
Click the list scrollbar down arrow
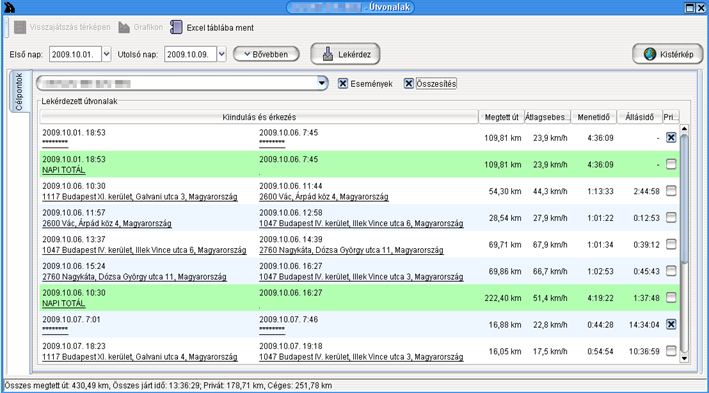point(684,359)
